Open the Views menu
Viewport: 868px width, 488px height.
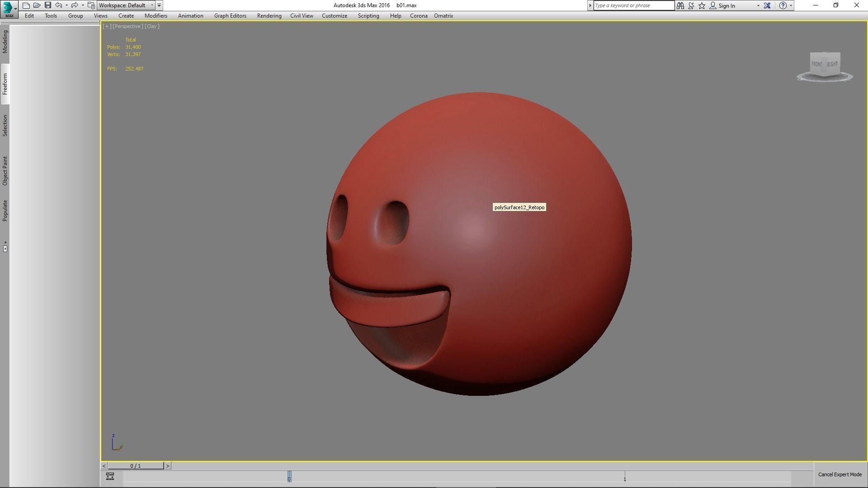pos(101,16)
